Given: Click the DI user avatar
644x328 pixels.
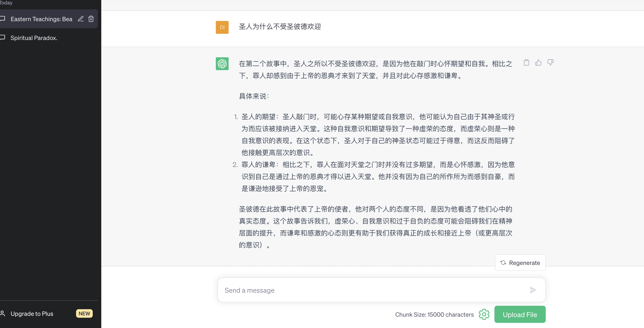Looking at the screenshot, I should tap(222, 27).
